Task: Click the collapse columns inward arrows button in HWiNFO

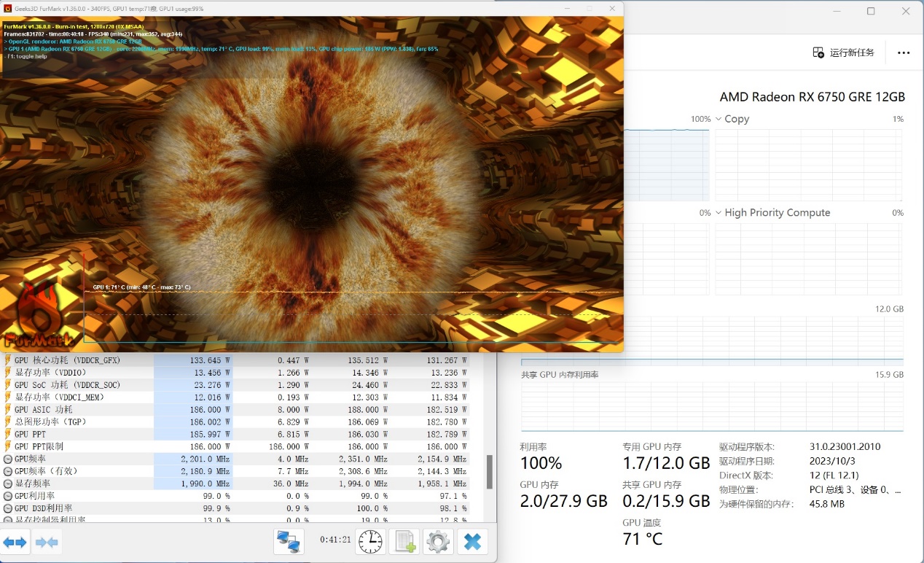Action: pos(47,543)
